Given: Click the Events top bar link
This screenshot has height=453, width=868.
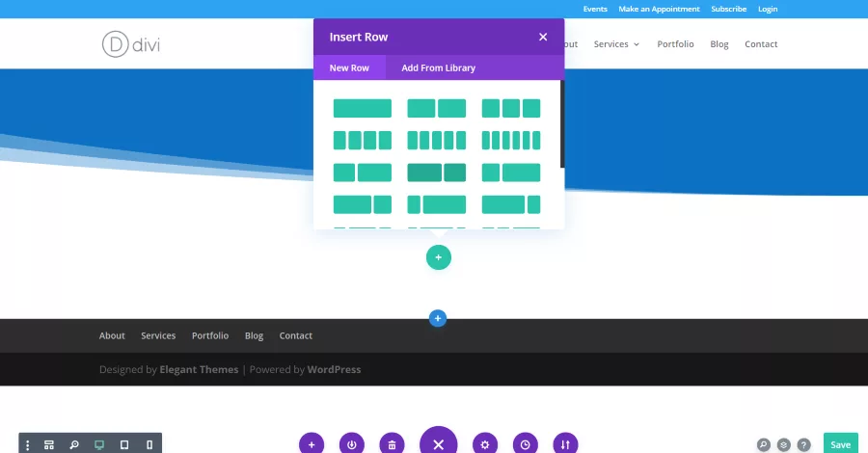Looking at the screenshot, I should coord(595,9).
